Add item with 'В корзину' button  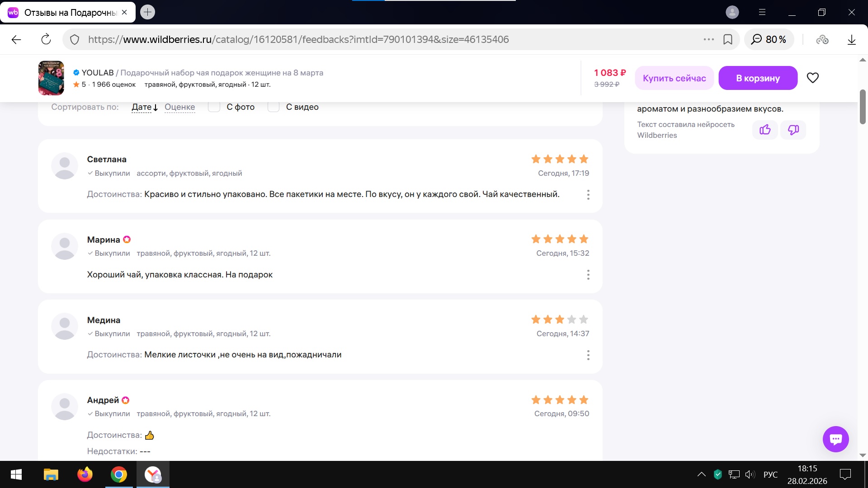click(758, 78)
